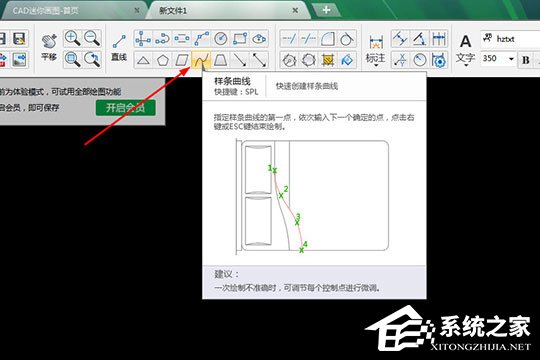
Task: Select the Pan (平移) hand tool
Action: (x=49, y=48)
